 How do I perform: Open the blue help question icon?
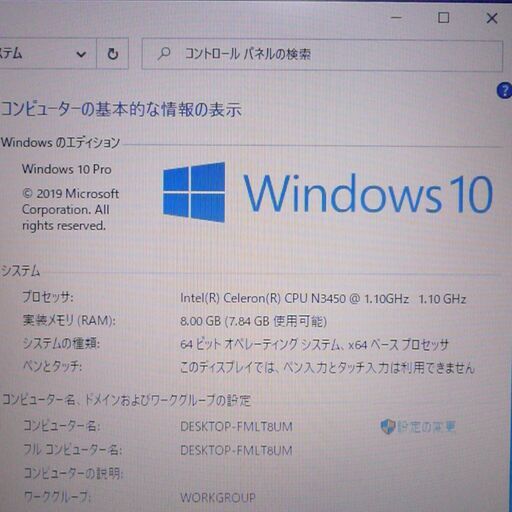pos(505,90)
